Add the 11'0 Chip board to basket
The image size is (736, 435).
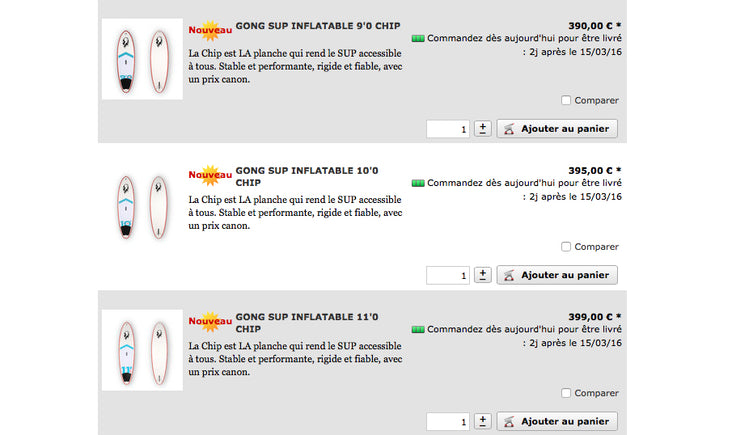pyautogui.click(x=557, y=421)
